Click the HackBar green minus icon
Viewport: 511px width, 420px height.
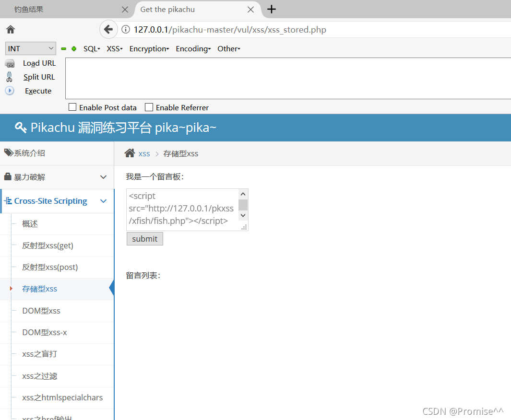tap(64, 49)
